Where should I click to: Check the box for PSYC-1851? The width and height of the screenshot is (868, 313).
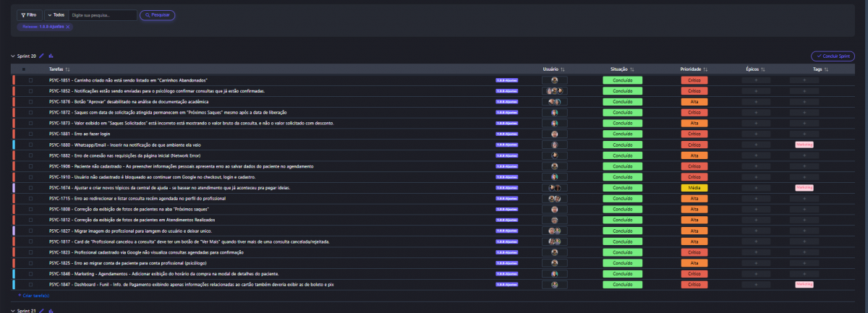coord(30,80)
